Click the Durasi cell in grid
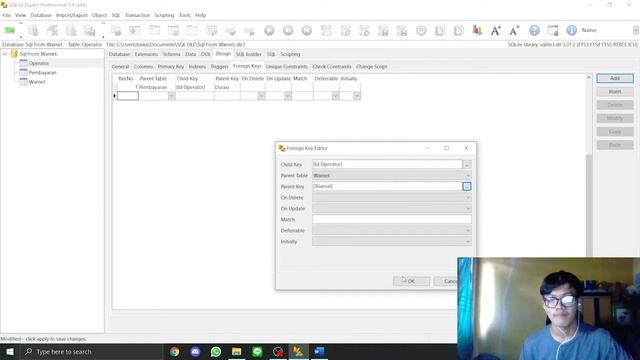Screen dimensions: 640x360 tap(227, 87)
